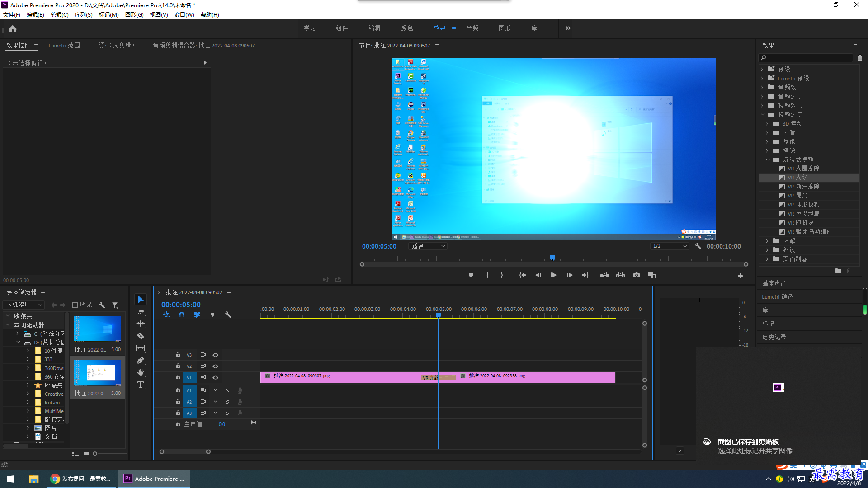Image resolution: width=868 pixels, height=488 pixels.
Task: Expand the 预设 effects folder
Action: coord(762,69)
